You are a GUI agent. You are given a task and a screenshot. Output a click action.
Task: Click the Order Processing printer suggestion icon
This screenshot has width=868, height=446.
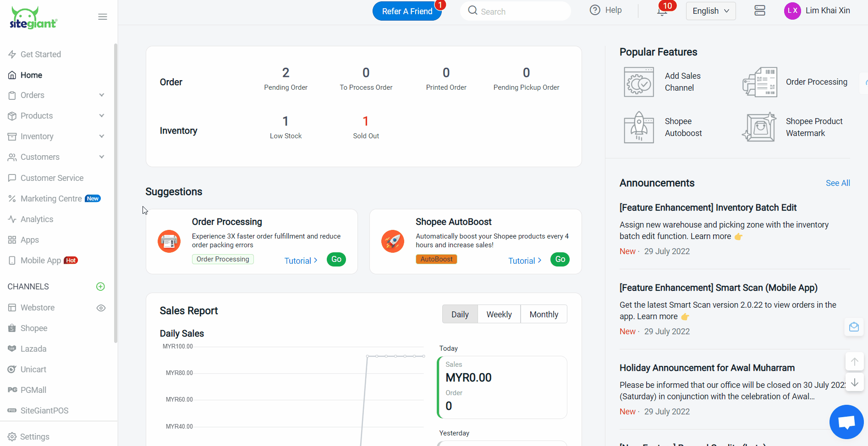[169, 241]
